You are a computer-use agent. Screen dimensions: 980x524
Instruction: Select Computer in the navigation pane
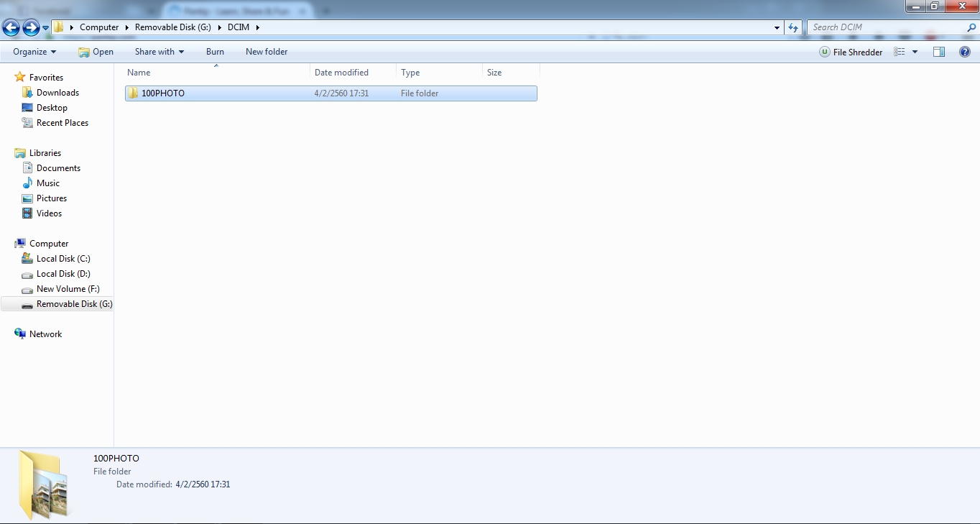pyautogui.click(x=49, y=244)
